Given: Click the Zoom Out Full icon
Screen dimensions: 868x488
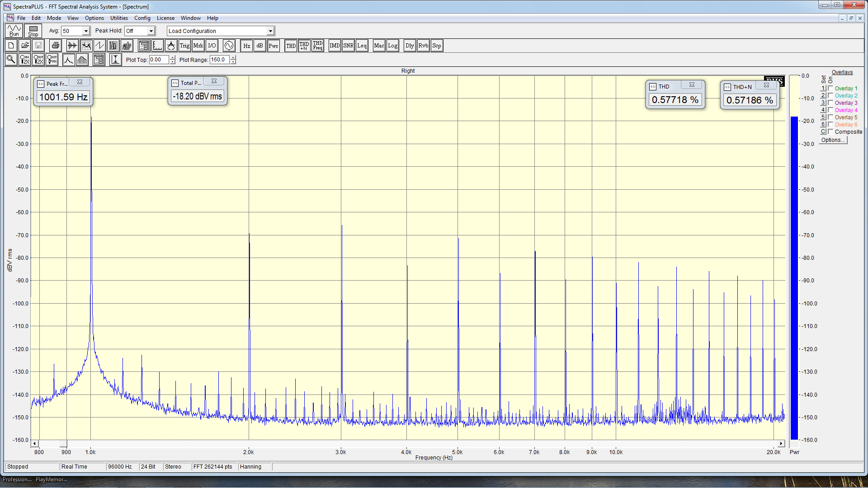Looking at the screenshot, I should [52, 60].
